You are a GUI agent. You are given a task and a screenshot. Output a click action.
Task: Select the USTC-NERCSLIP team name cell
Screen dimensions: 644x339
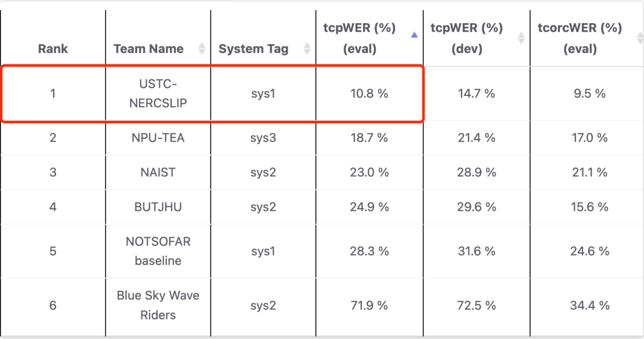[158, 94]
